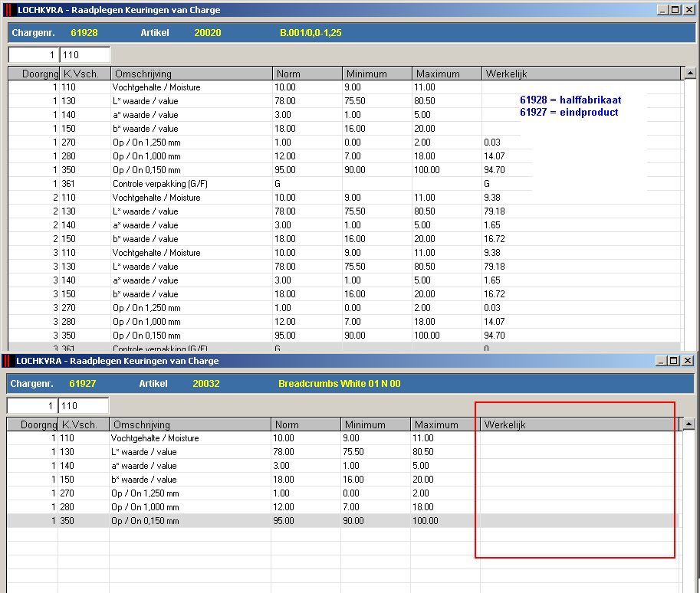Click the Minimum column header in charge 61928 window

377,74
